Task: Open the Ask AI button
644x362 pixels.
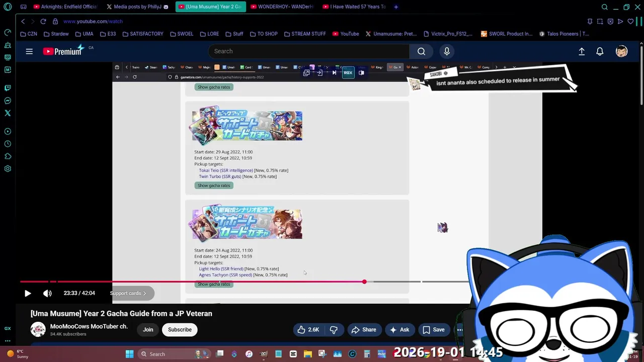Action: point(399,330)
